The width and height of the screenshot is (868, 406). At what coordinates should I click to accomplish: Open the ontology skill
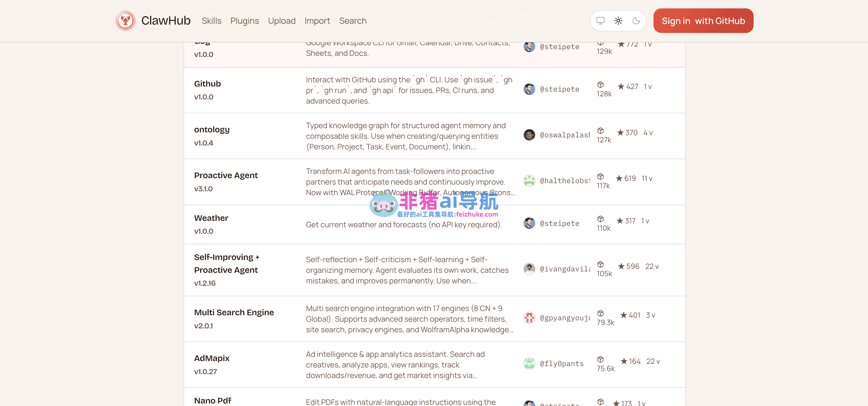click(x=212, y=130)
